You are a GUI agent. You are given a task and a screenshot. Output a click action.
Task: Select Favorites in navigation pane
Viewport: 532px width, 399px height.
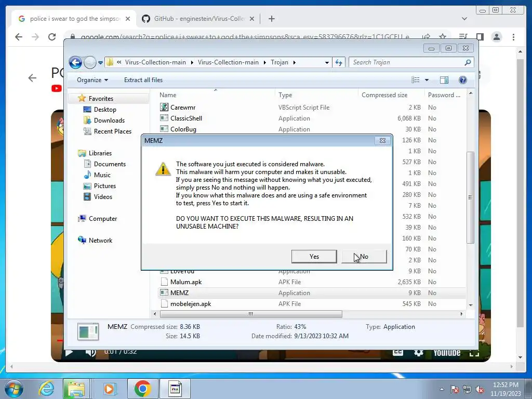coord(101,98)
